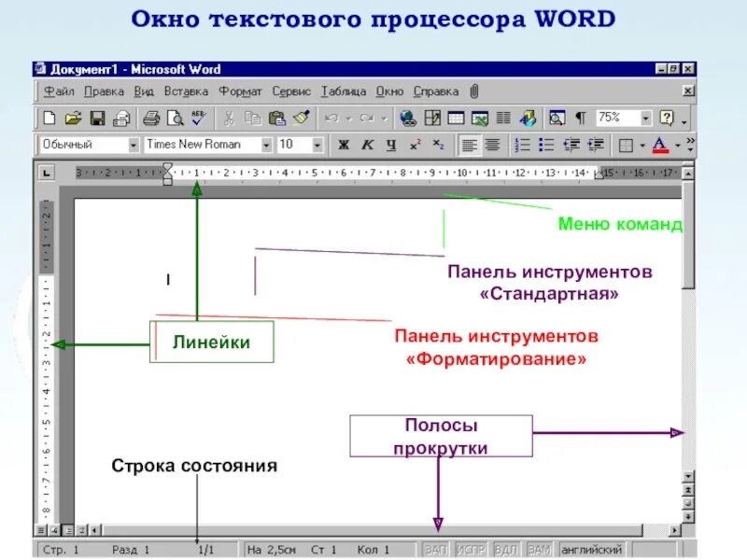Open the Файл menu
Screen dimensions: 747x560
coord(59,91)
